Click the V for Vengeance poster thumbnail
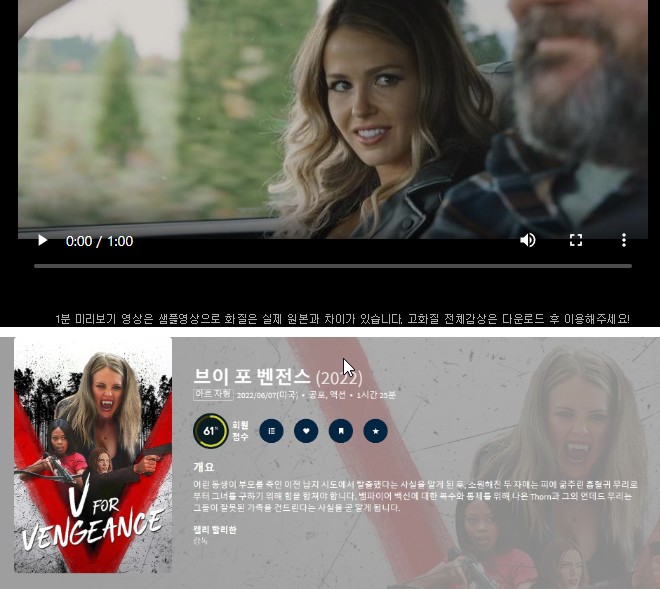 93,455
